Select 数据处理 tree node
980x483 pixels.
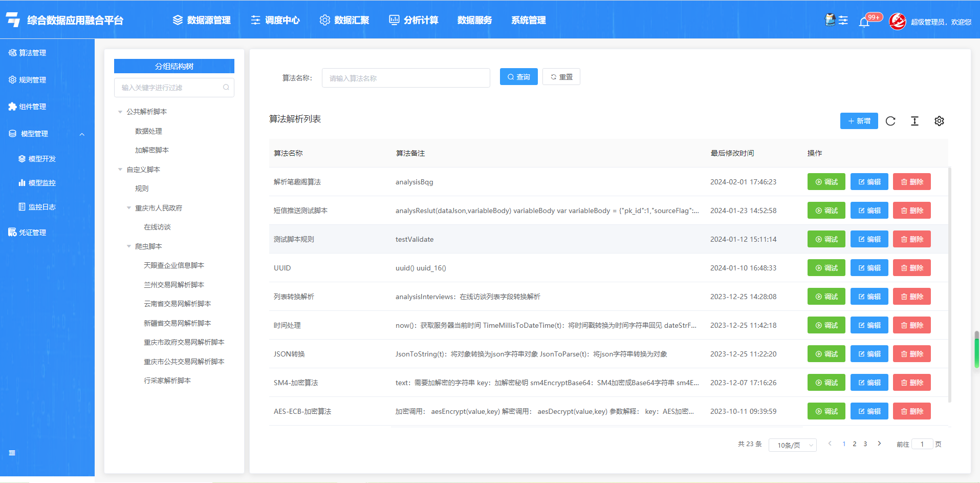click(x=148, y=131)
